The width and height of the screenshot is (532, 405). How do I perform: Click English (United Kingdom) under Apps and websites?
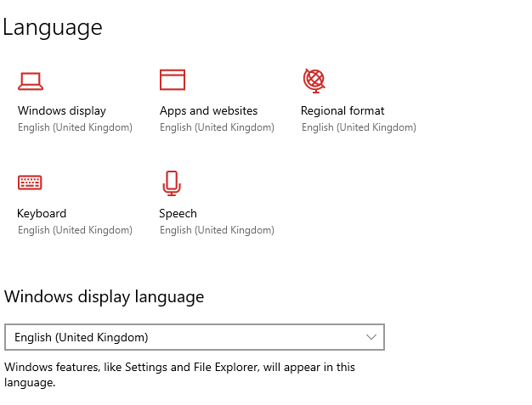coord(217,127)
